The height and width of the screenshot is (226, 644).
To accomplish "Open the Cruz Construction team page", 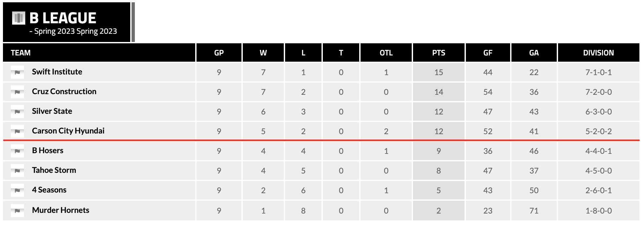I will point(64,92).
